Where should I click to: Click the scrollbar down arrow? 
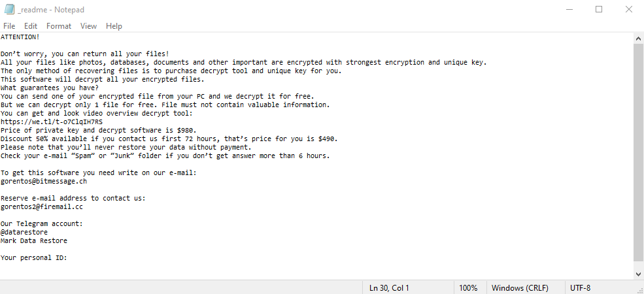[639, 274]
